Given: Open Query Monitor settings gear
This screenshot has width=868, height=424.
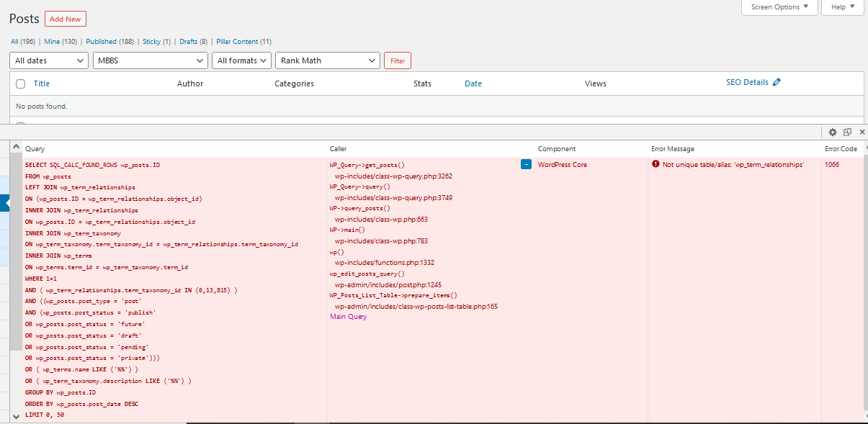Looking at the screenshot, I should pyautogui.click(x=833, y=132).
